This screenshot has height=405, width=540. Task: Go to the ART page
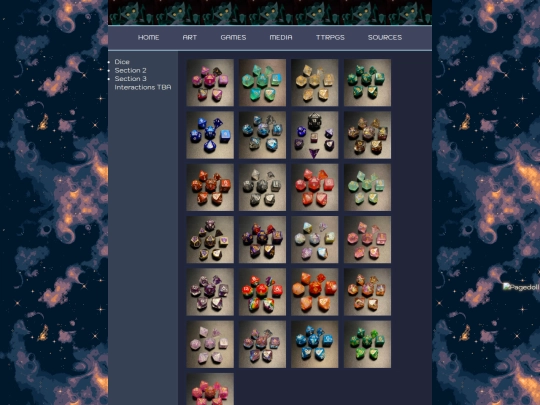(x=190, y=38)
